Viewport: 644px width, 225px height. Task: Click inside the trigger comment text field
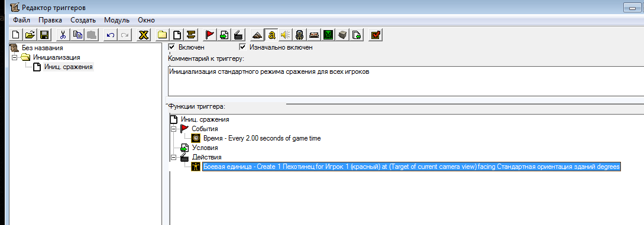(x=406, y=81)
